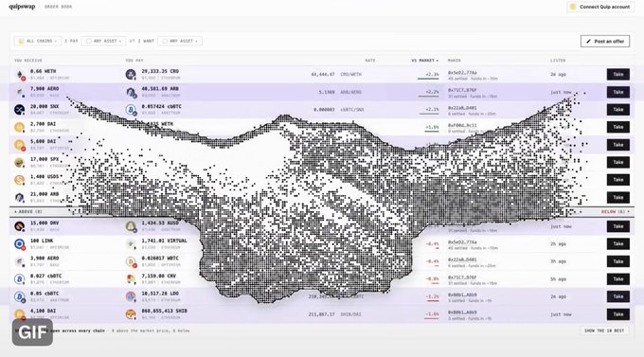Click the +2.3% vs market value

432,75
